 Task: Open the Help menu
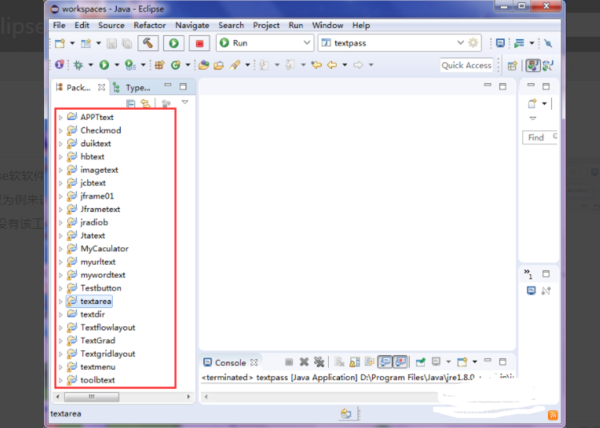(361, 25)
